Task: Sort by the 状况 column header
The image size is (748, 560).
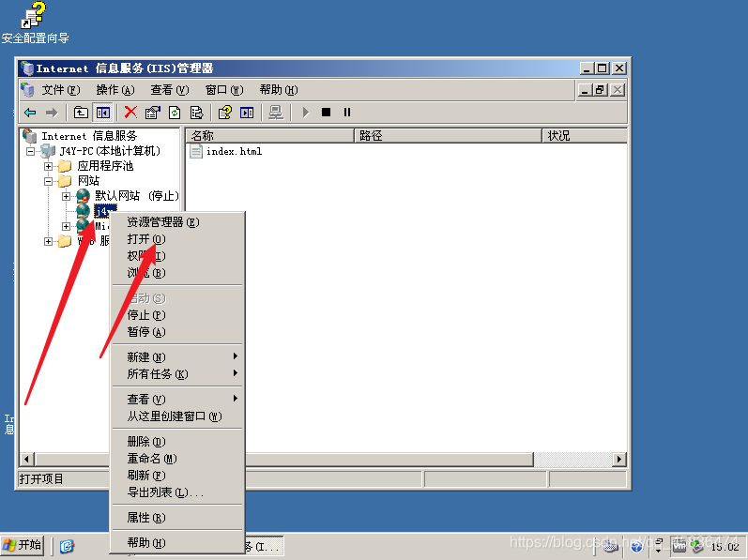Action: (x=585, y=136)
